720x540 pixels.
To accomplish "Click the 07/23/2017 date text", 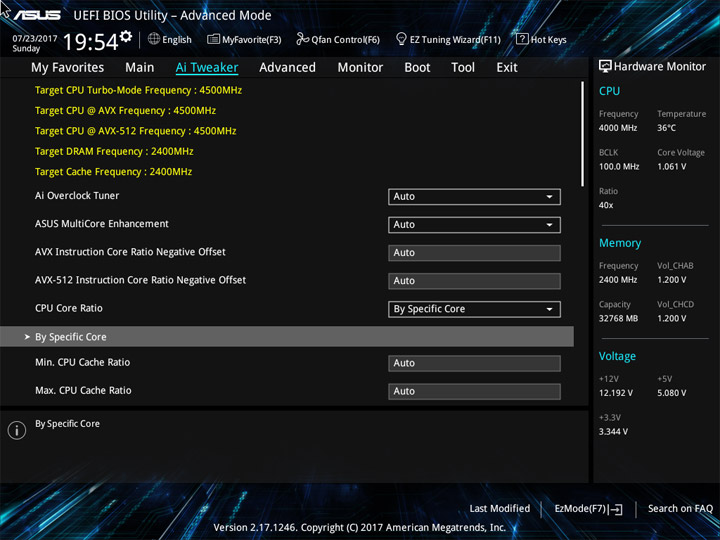I will tap(34, 39).
